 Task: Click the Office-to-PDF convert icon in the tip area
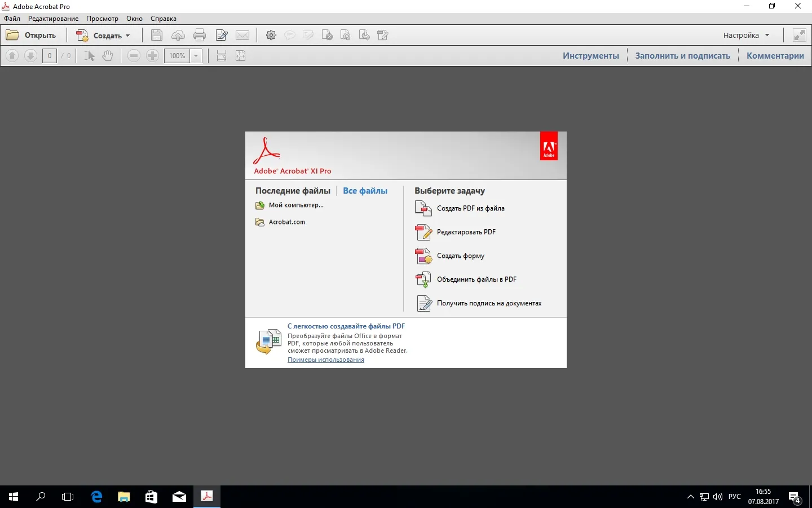268,341
